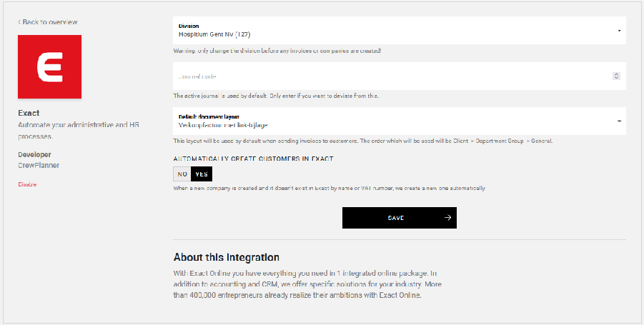Go back via the Back to overview link
Image resolution: width=644 pixels, height=325 pixels.
point(49,22)
